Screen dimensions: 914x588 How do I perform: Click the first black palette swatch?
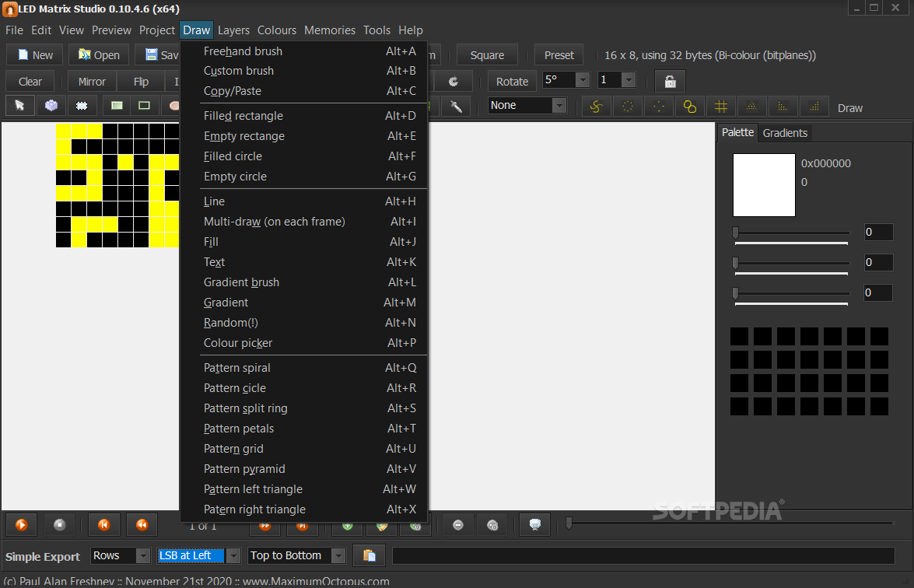coord(739,336)
